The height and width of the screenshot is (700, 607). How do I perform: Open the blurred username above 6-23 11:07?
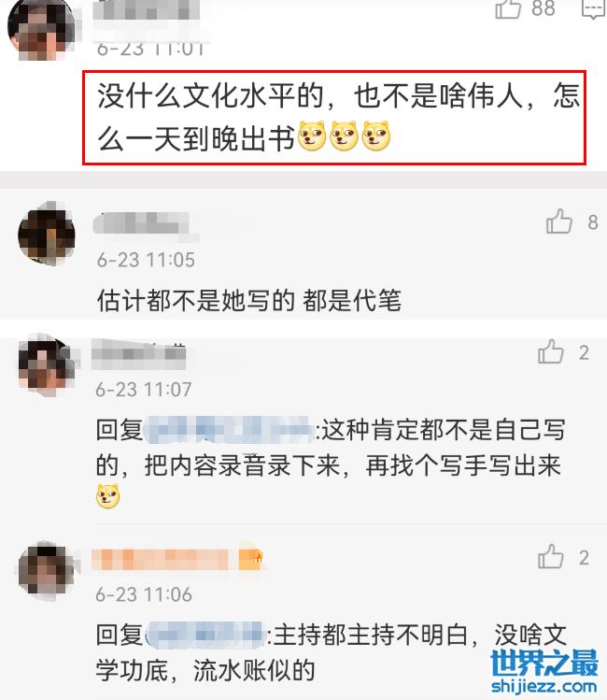pyautogui.click(x=139, y=354)
